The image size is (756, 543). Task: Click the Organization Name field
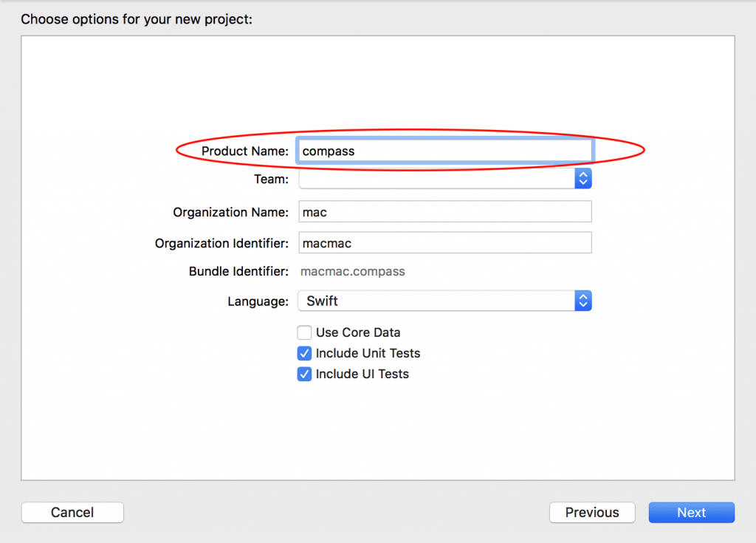tap(445, 212)
